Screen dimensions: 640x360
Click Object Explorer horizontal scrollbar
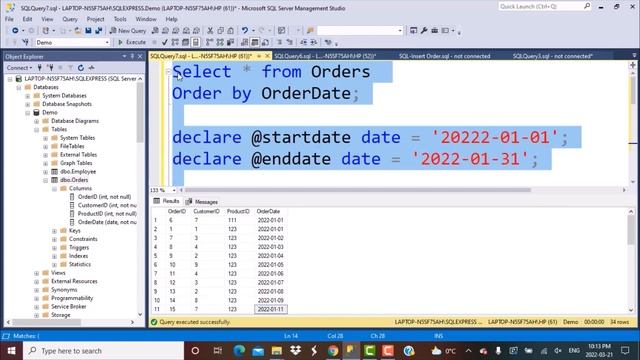46,322
